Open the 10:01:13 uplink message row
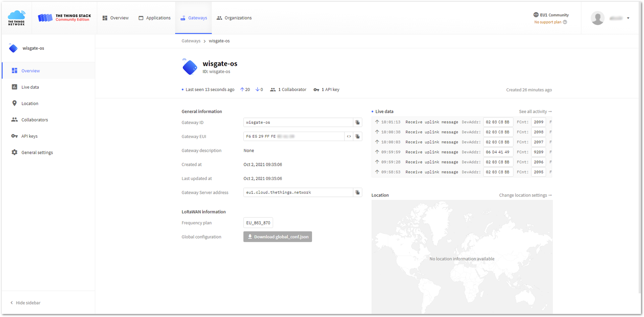The height and width of the screenshot is (317, 644). 462,122
